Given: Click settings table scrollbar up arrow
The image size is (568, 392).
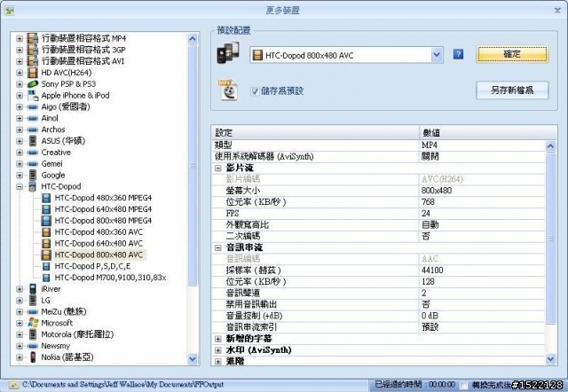Looking at the screenshot, I should [x=550, y=146].
